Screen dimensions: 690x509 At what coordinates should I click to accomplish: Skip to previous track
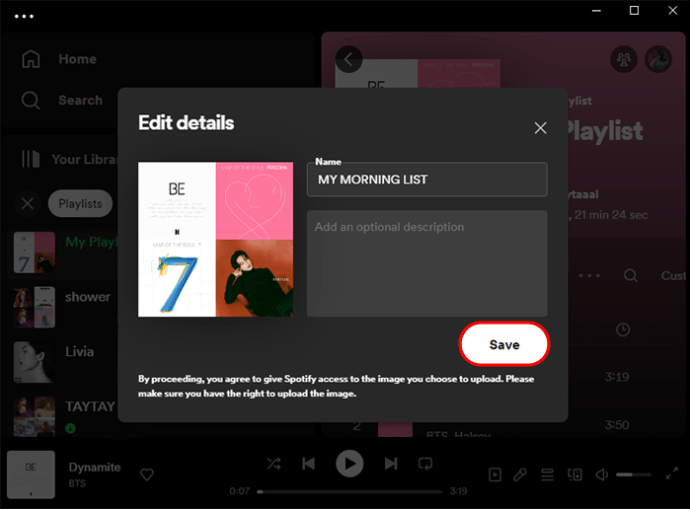pyautogui.click(x=308, y=463)
